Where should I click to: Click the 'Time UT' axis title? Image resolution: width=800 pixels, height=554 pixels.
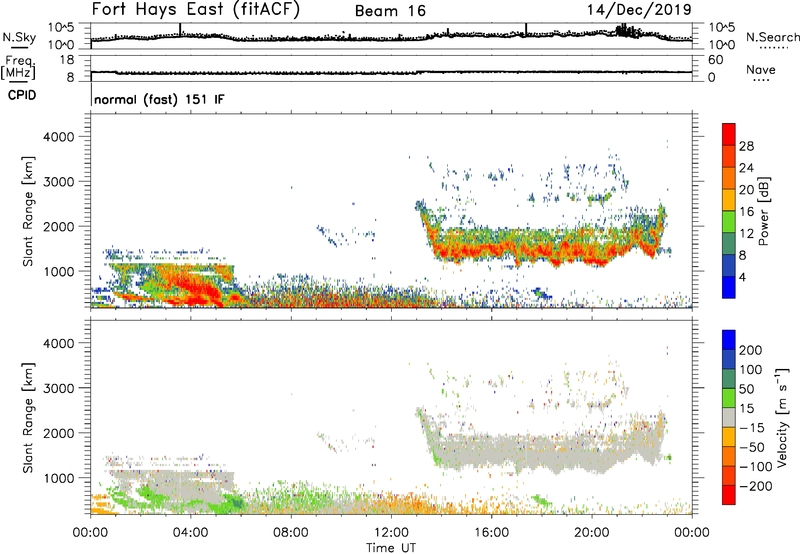[x=391, y=548]
